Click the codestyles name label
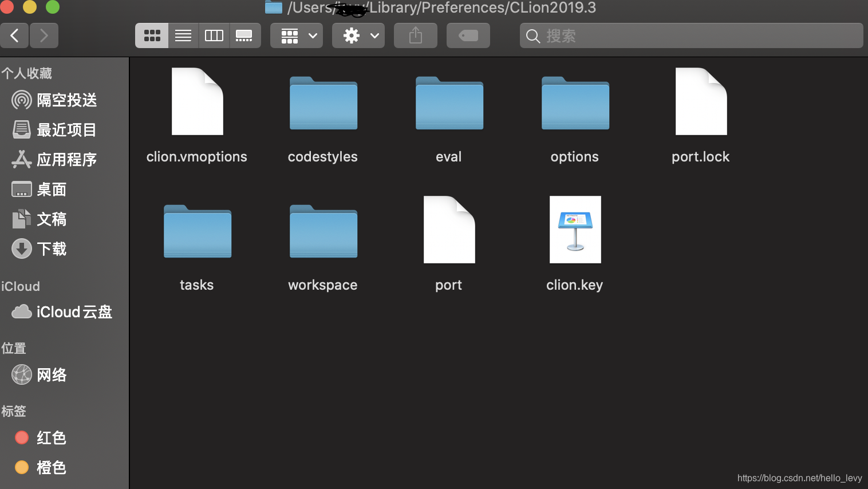The image size is (868, 489). [x=323, y=157]
